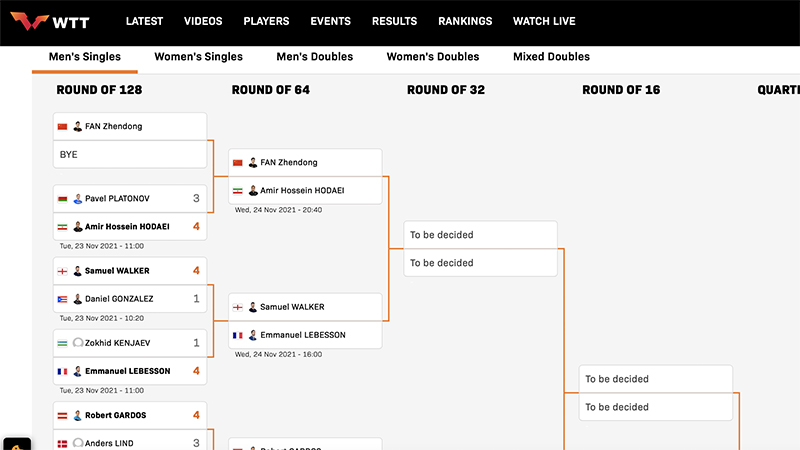Select the Mixed Doubles tab

(x=551, y=57)
